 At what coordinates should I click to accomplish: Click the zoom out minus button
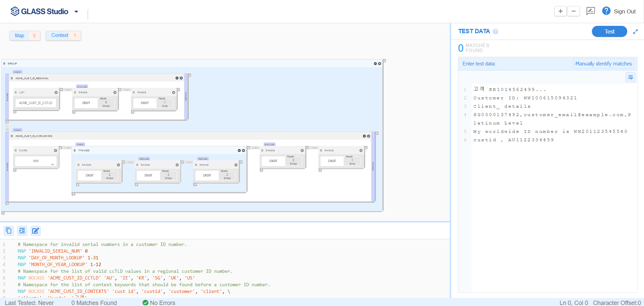pyautogui.click(x=573, y=11)
